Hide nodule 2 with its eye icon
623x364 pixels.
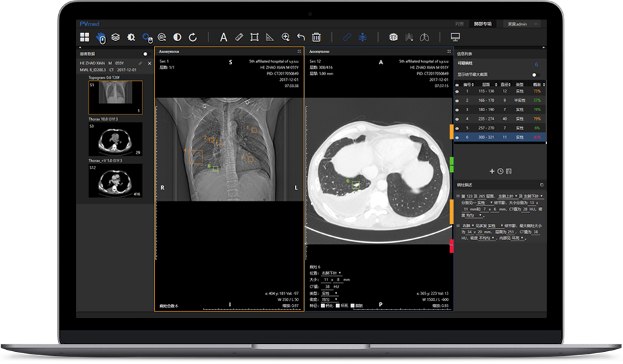pyautogui.click(x=457, y=100)
